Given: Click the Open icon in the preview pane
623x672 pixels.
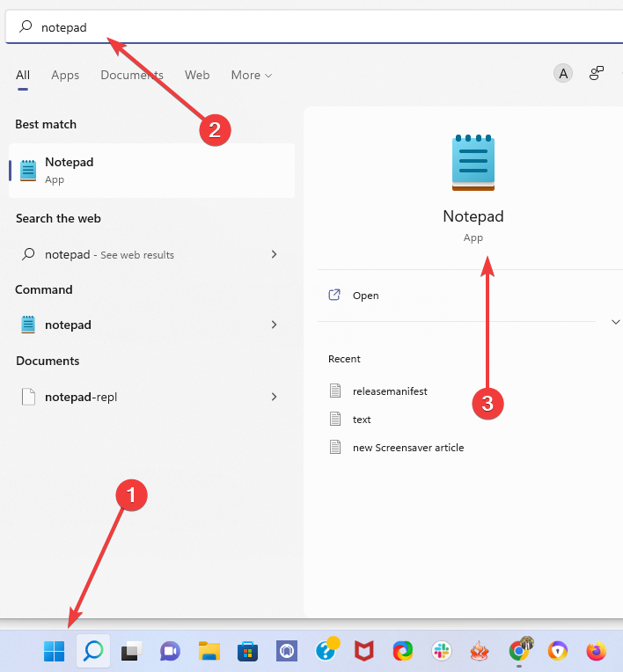Looking at the screenshot, I should (334, 295).
